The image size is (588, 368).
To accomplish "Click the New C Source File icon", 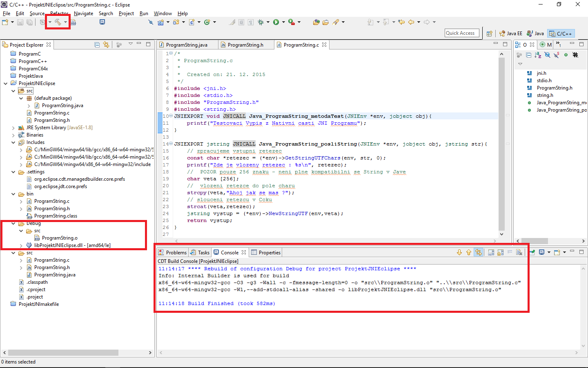I will pyautogui.click(x=192, y=22).
